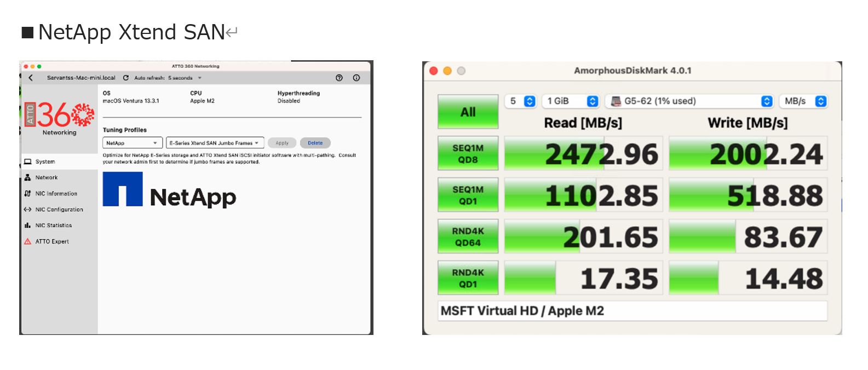868x370 pixels.
Task: Close the ATTO 360 Networking window
Action: [x=26, y=66]
